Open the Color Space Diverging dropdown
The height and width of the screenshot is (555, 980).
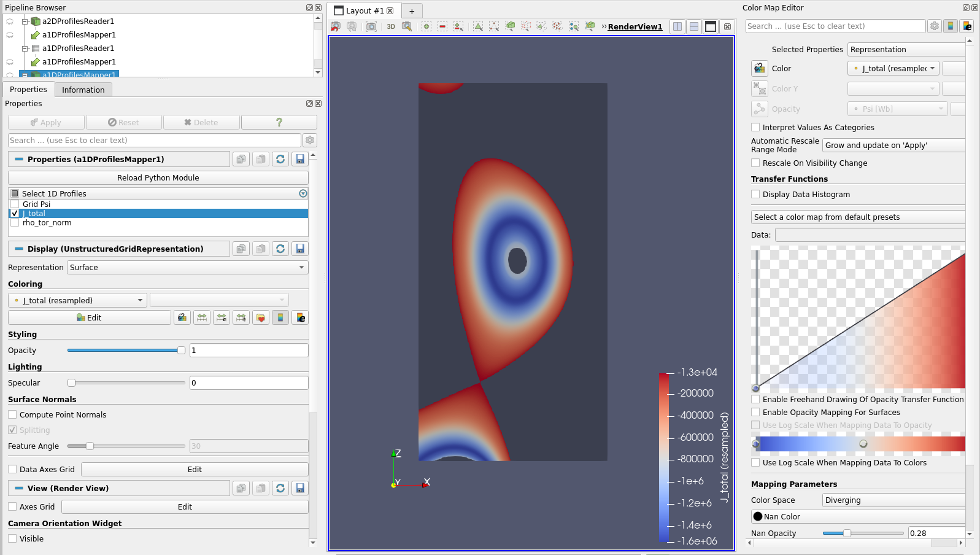pyautogui.click(x=893, y=500)
